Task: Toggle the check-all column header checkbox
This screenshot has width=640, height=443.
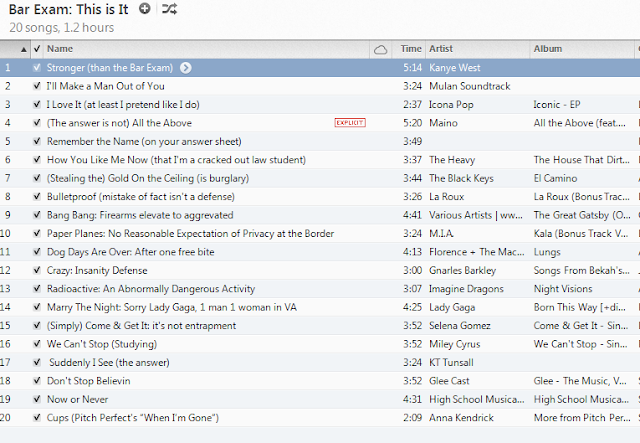Action: 37,49
